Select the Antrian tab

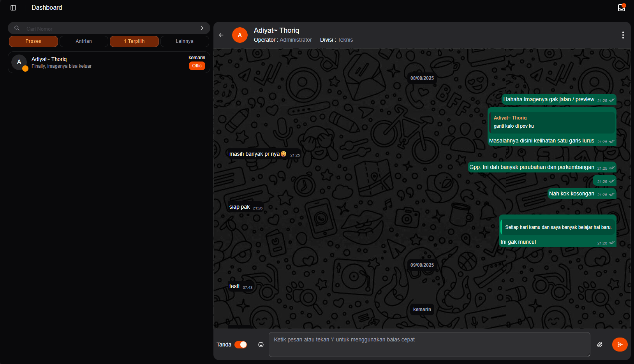(x=84, y=41)
